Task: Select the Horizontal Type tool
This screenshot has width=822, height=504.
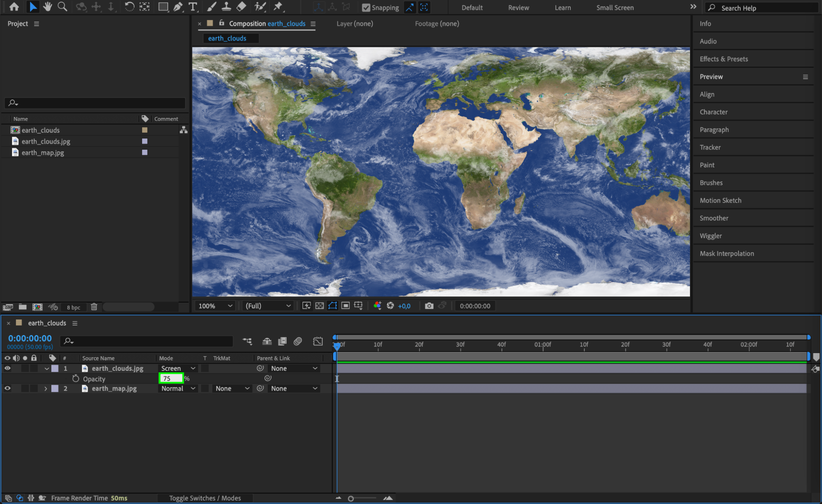Action: [192, 7]
